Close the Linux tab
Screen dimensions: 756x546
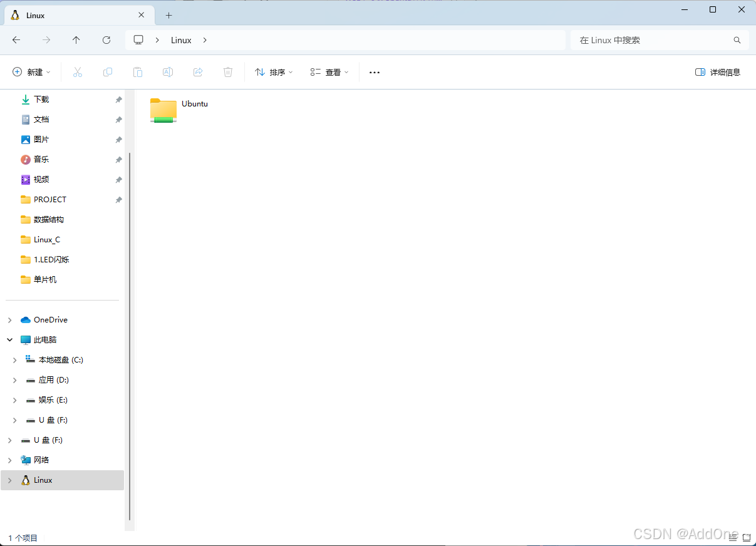pyautogui.click(x=142, y=15)
